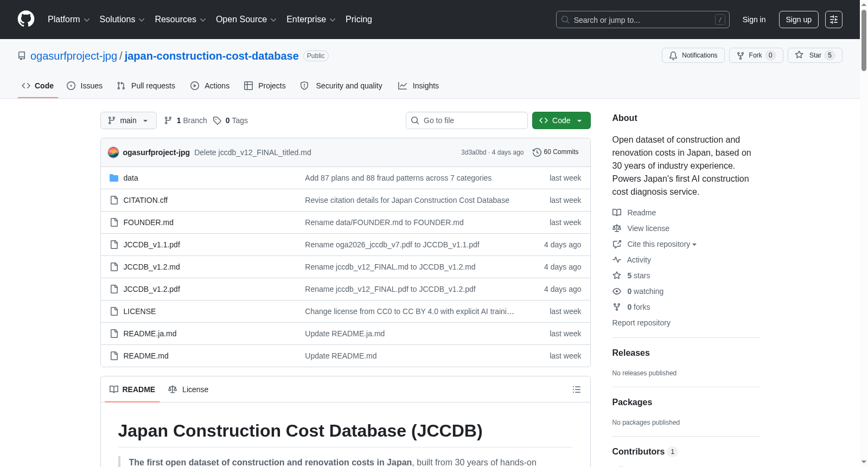Open the JCCDB_v1.2.pdf file
The height and width of the screenshot is (467, 868).
tap(152, 289)
